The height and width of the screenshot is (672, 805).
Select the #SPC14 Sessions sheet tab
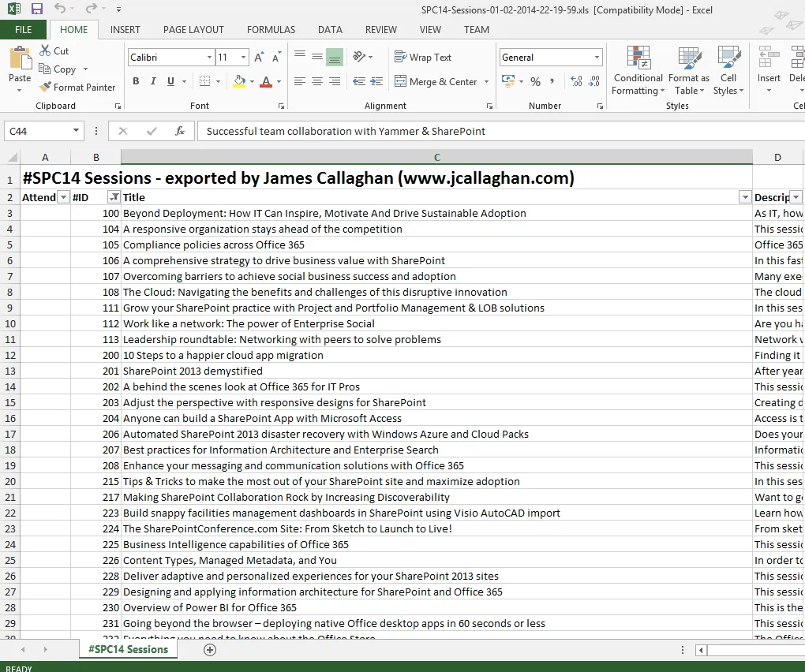[128, 649]
